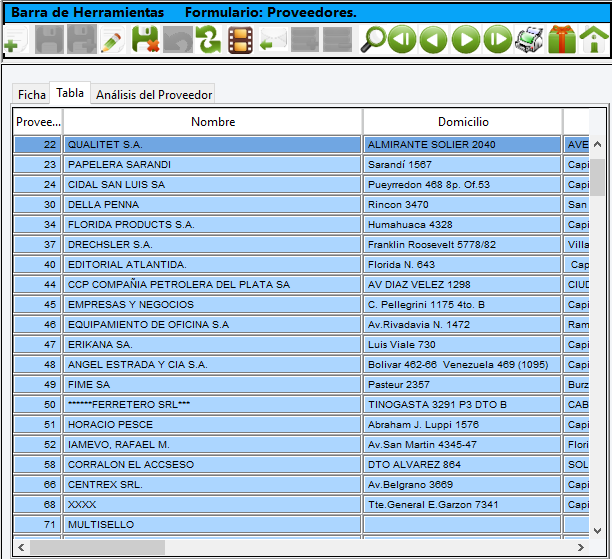
Task: Select HORACIO PESCE name cell
Action: click(212, 424)
